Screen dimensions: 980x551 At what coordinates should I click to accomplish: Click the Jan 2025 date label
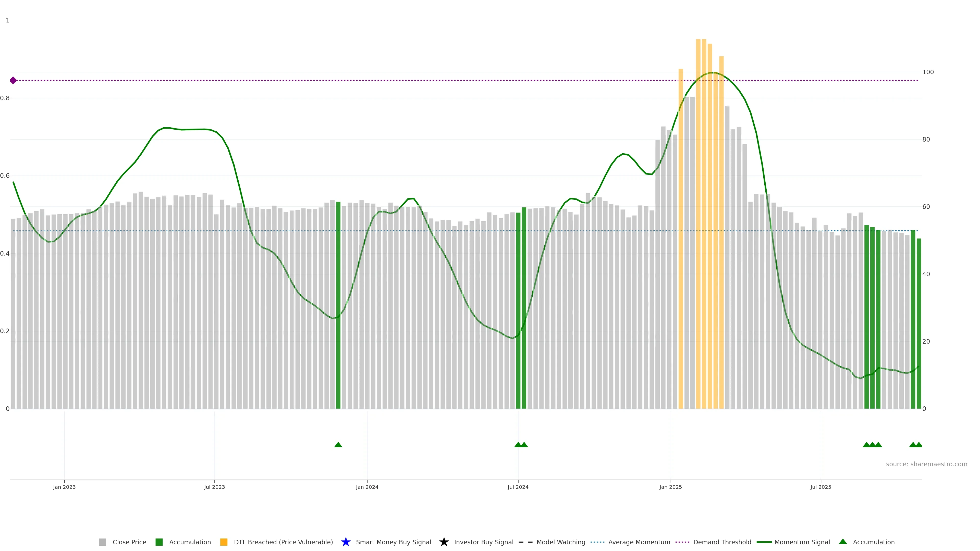(x=670, y=487)
